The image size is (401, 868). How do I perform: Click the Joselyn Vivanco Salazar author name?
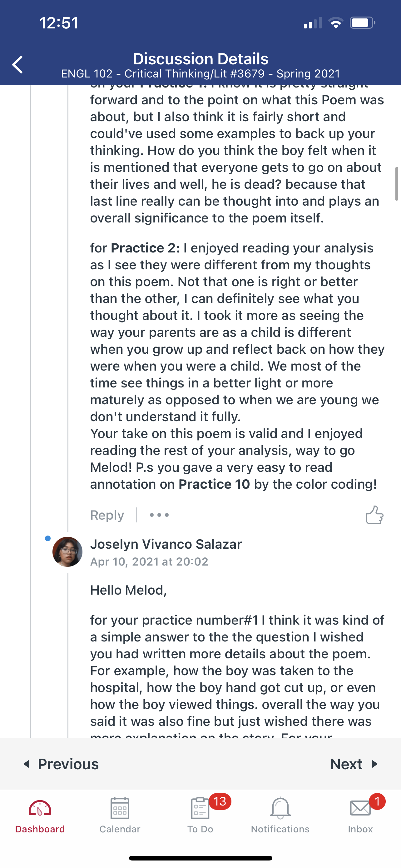click(x=166, y=544)
